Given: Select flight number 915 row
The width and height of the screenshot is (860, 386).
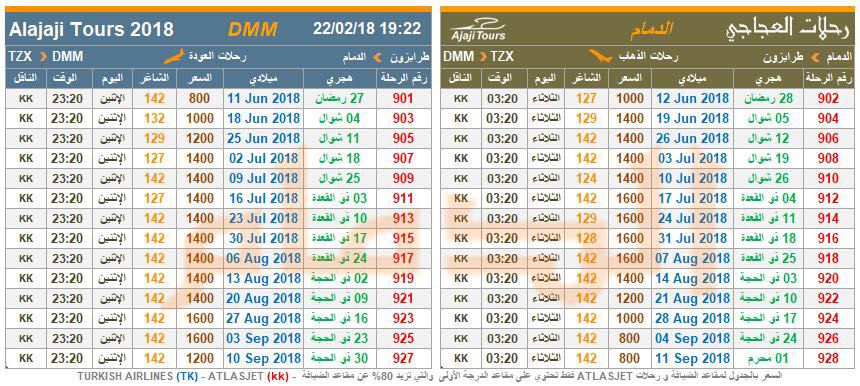Looking at the screenshot, I should 218,239.
